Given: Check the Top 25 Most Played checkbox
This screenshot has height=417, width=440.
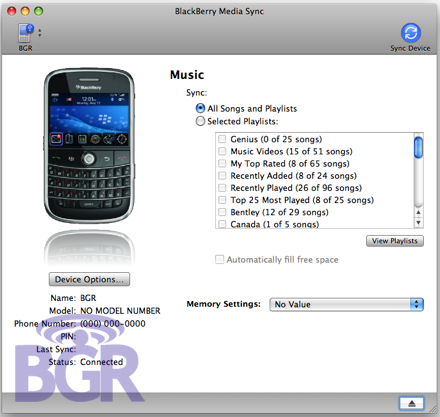Looking at the screenshot, I should [x=222, y=200].
